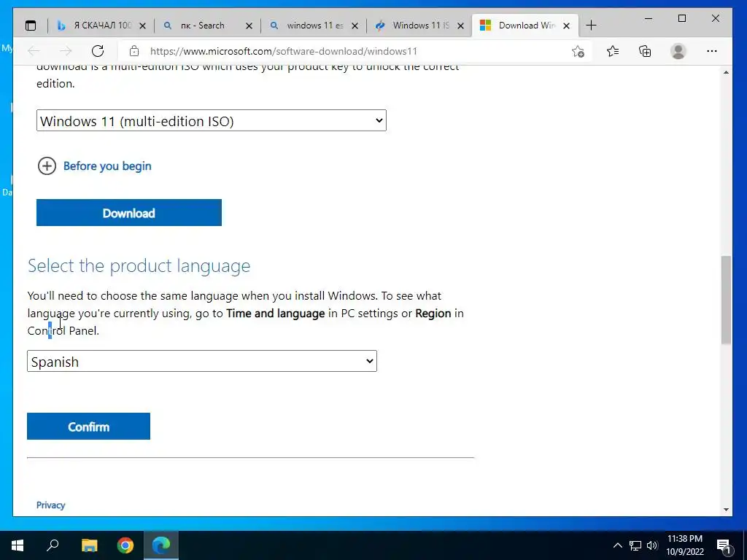Open the Windows Start menu
The height and width of the screenshot is (560, 747).
(18, 545)
